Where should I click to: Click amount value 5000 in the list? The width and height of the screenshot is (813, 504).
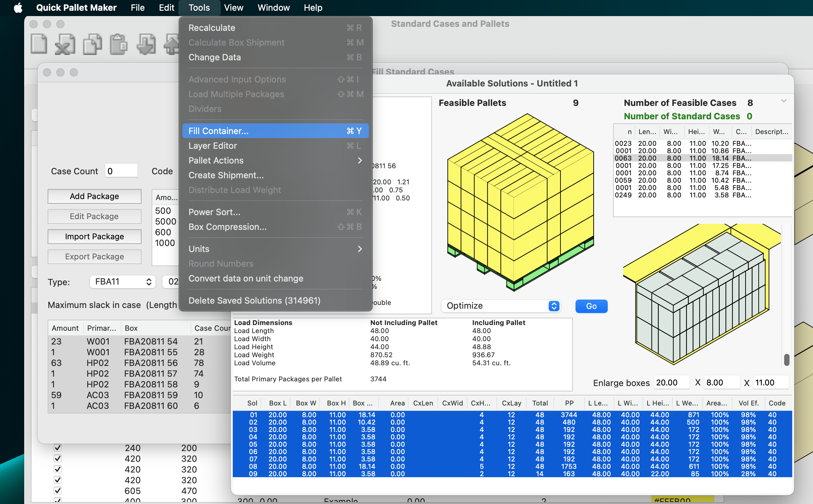tap(165, 222)
